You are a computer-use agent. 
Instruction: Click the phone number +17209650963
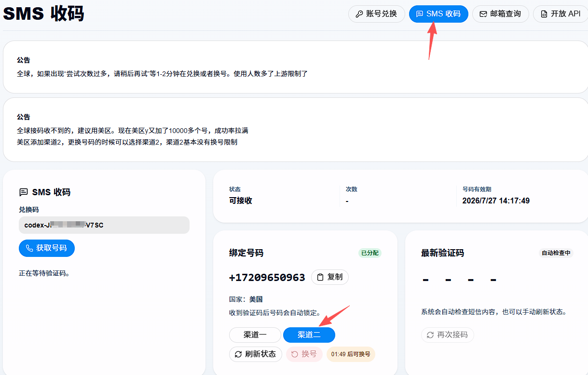click(267, 278)
